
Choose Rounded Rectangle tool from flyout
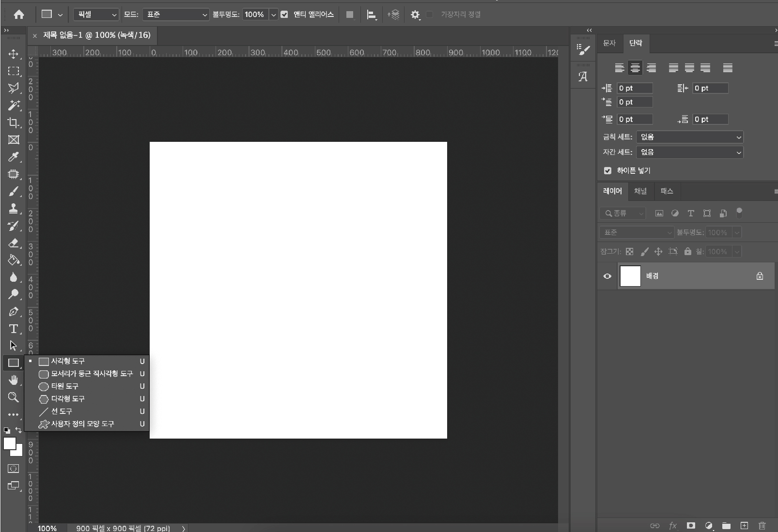pyautogui.click(x=92, y=374)
